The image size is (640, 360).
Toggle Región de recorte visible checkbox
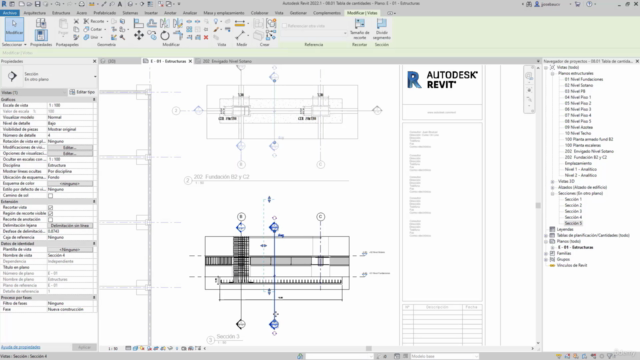pos(51,213)
